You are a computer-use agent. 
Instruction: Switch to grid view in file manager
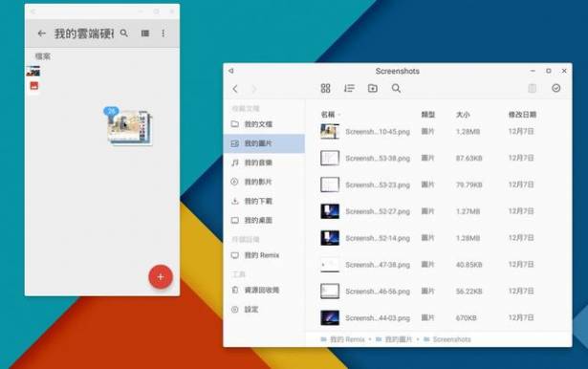click(325, 89)
